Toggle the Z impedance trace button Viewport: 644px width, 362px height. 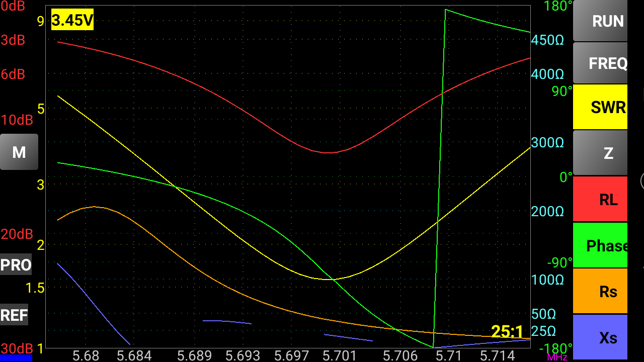point(600,153)
